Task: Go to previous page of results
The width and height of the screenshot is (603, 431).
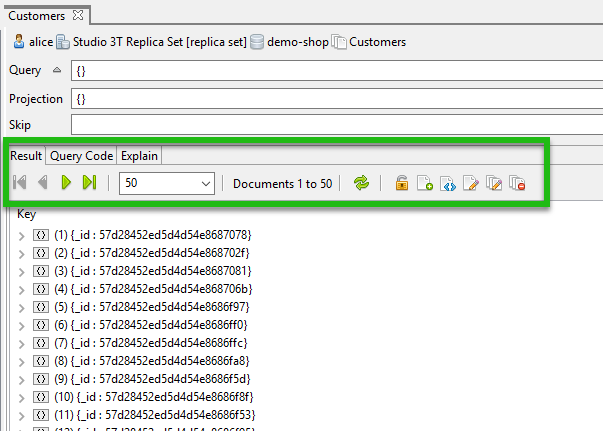Action: [x=43, y=182]
